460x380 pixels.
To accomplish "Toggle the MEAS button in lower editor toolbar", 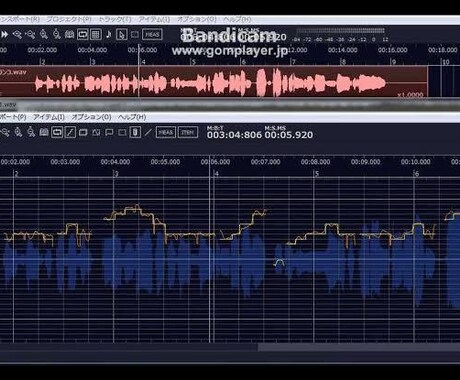I will 166,133.
